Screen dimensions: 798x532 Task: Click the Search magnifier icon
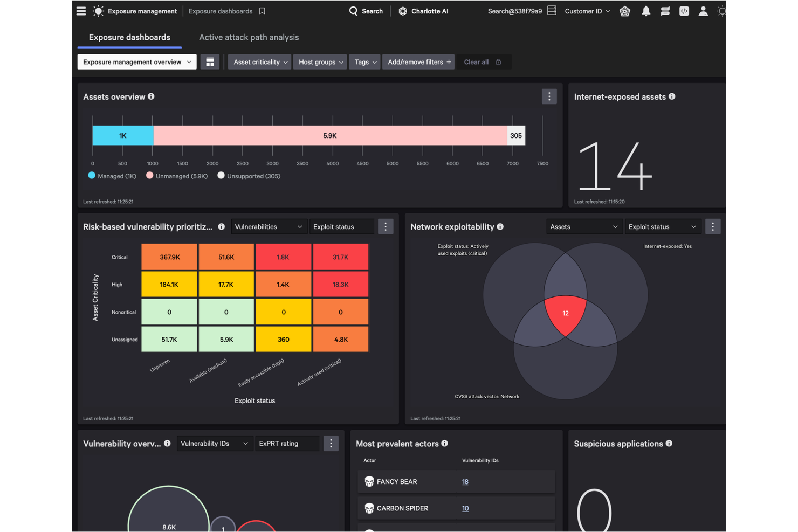click(x=354, y=11)
